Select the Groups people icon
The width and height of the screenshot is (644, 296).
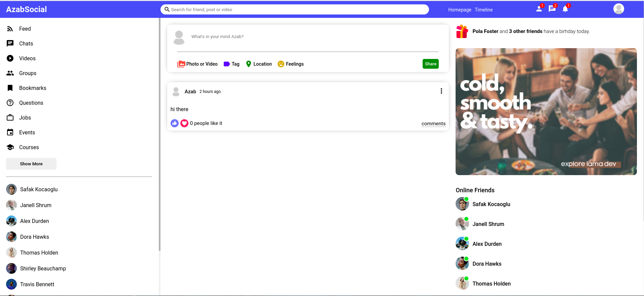click(x=10, y=73)
